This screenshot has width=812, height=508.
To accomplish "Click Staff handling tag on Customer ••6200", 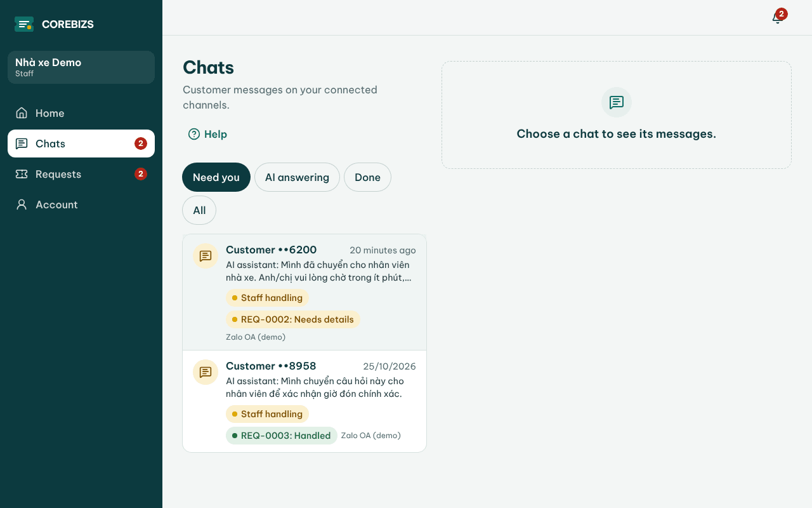I will 268,298.
